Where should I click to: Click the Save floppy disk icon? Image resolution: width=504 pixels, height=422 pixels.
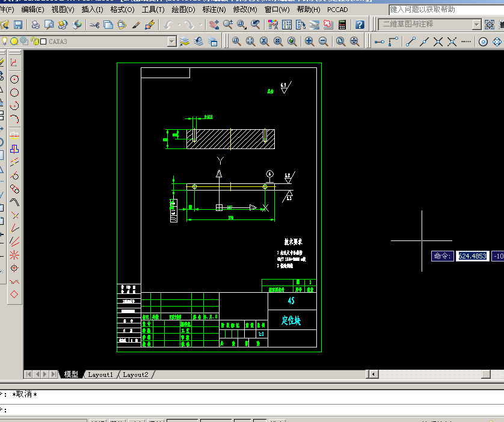coord(17,25)
